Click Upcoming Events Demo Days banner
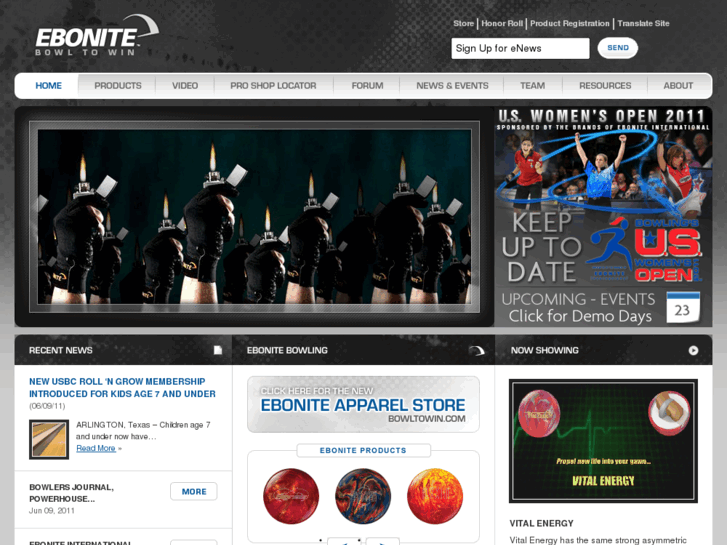The image size is (727, 545). coord(602,308)
